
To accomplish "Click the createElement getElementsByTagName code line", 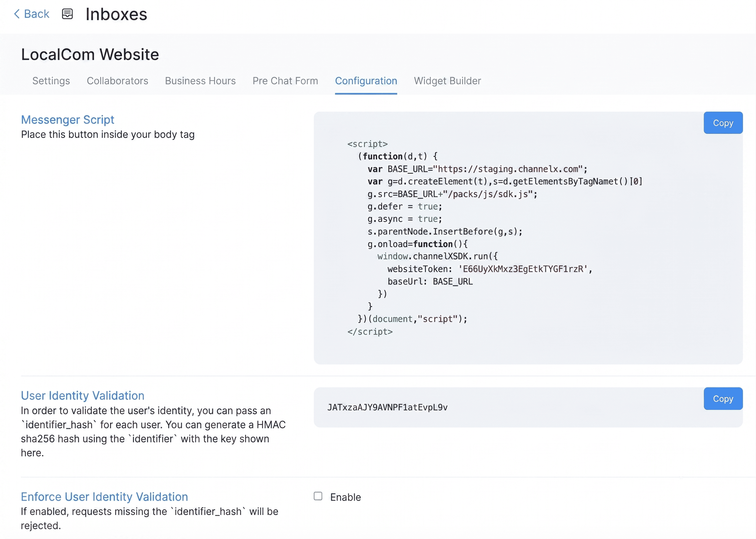I will [505, 182].
